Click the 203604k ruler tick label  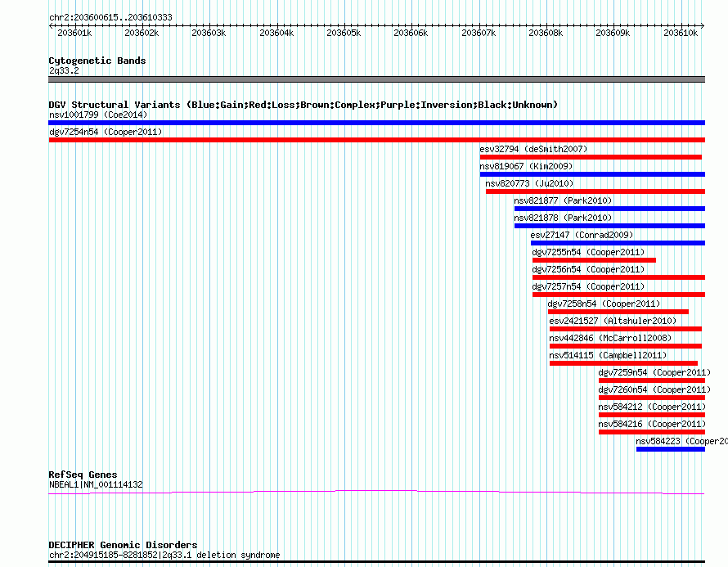click(276, 33)
